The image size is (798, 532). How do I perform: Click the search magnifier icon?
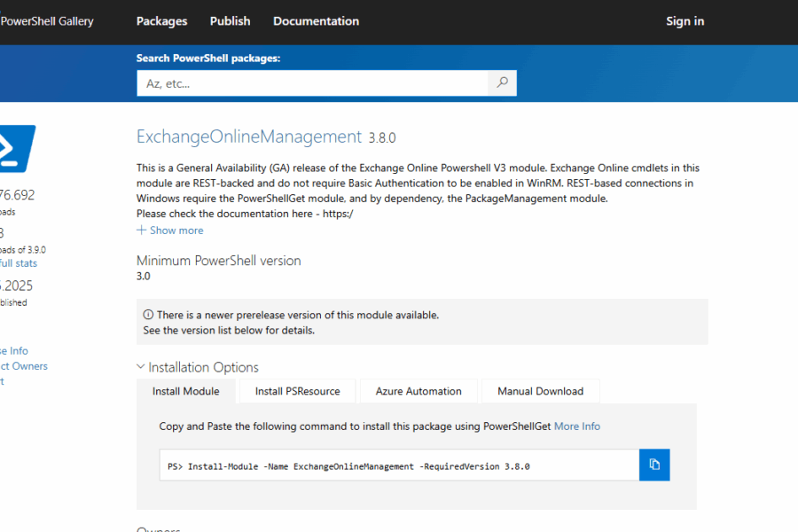[502, 83]
